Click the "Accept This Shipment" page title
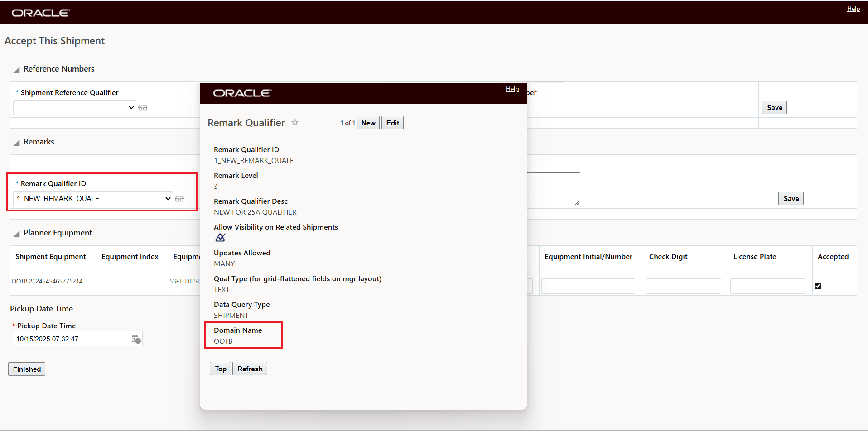Viewport: 868px width, 431px height. click(54, 41)
